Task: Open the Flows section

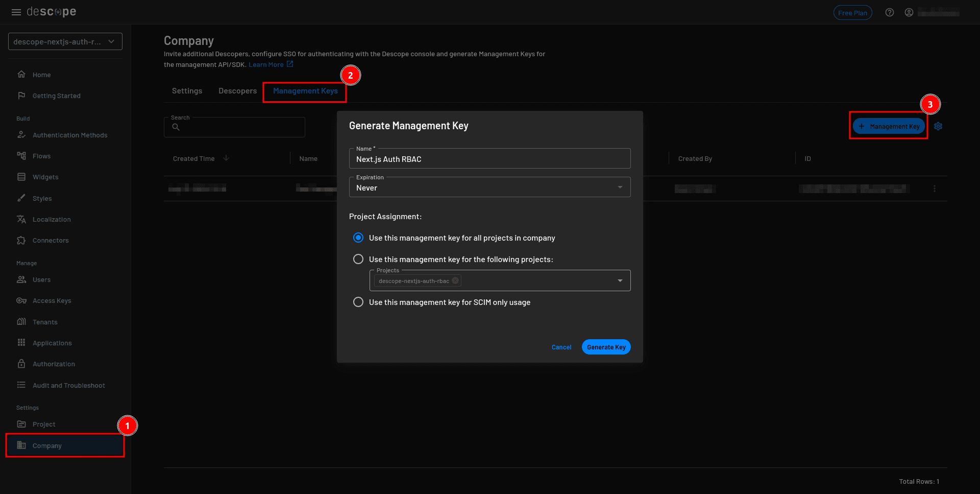Action: [41, 156]
